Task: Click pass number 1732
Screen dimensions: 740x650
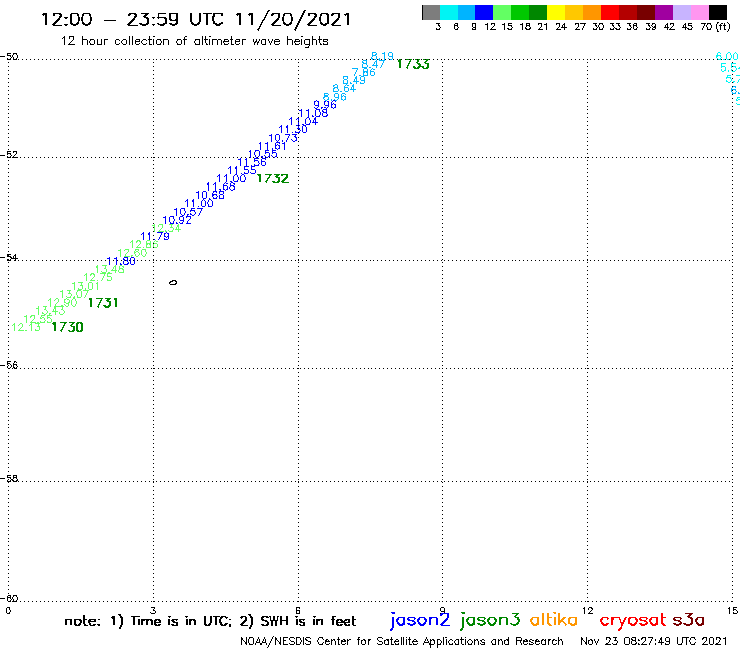Action: (x=272, y=178)
